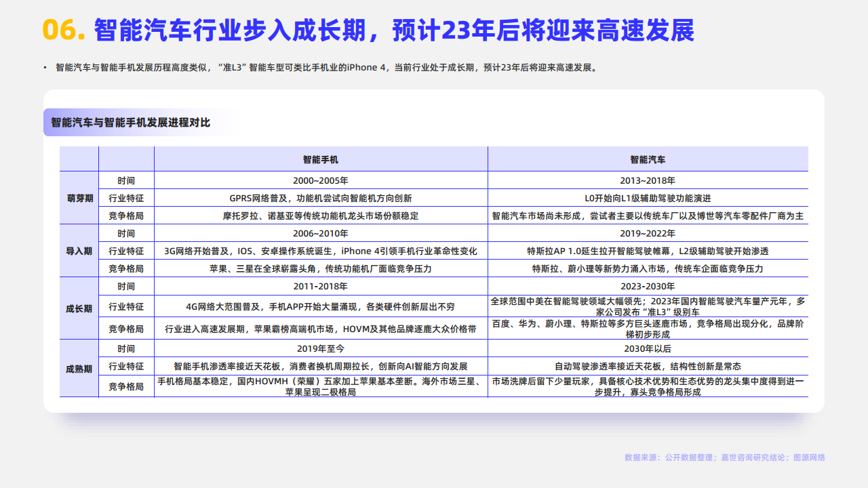The height and width of the screenshot is (488, 868).
Task: Click the cell '智能汽车市场尚未形成' about 博世
Action: 648,216
